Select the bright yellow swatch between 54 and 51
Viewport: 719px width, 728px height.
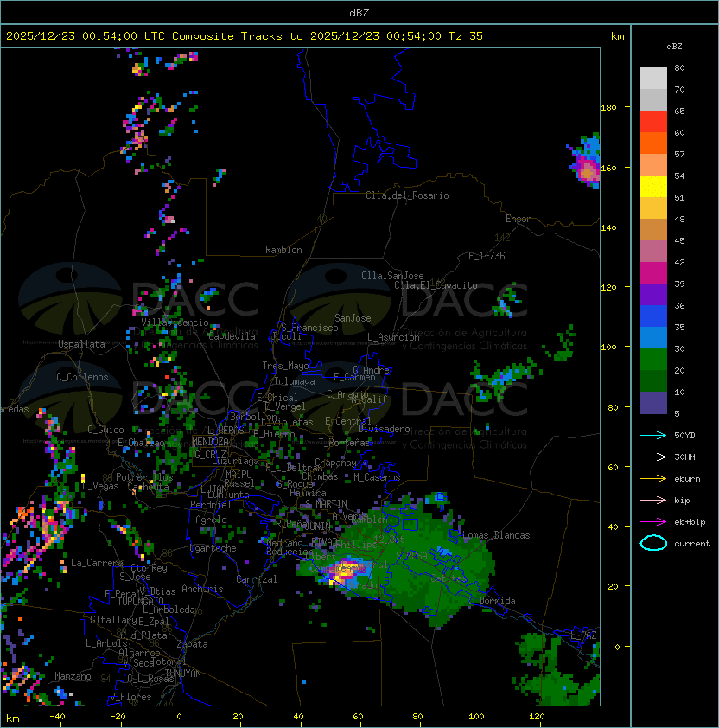(x=653, y=187)
